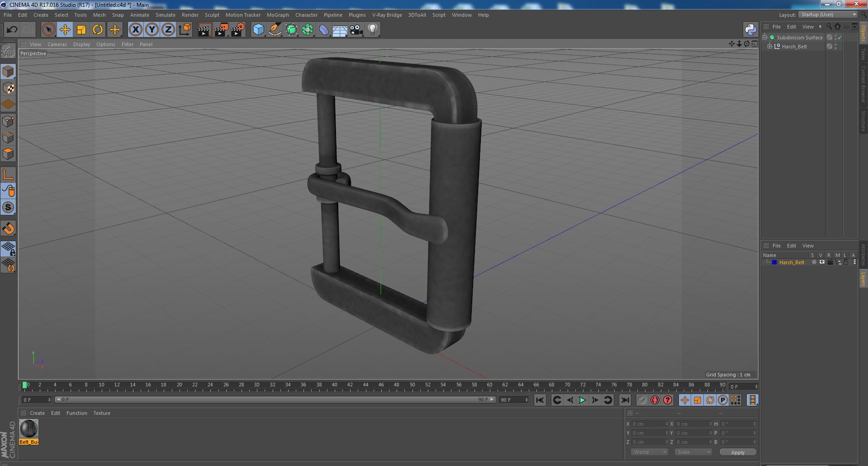The image size is (868, 466).
Task: Toggle the coordinate system icon
Action: click(185, 30)
